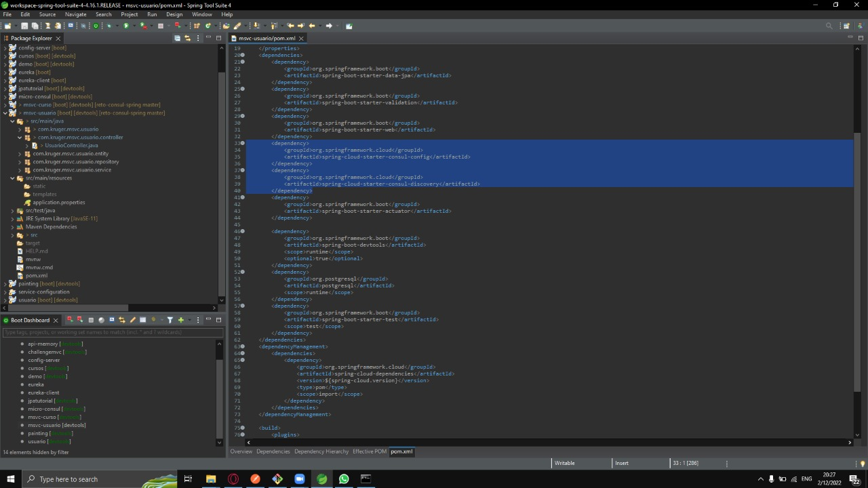Add a launch config with the green plus icon
868x488 pixels.
181,319
